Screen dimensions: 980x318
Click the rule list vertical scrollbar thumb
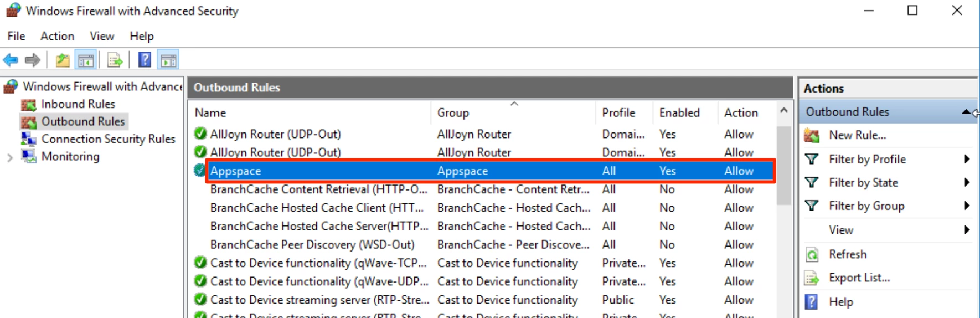point(783,166)
